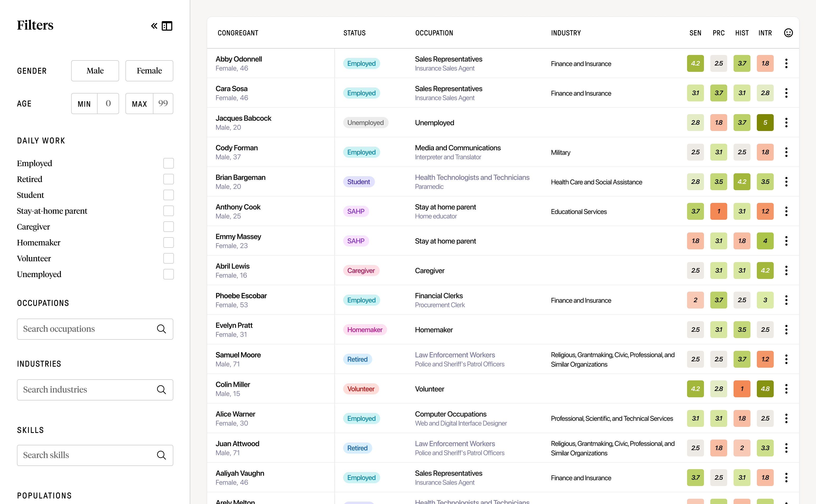Open row menu for Cara Sosa
This screenshot has width=816, height=504.
[786, 93]
